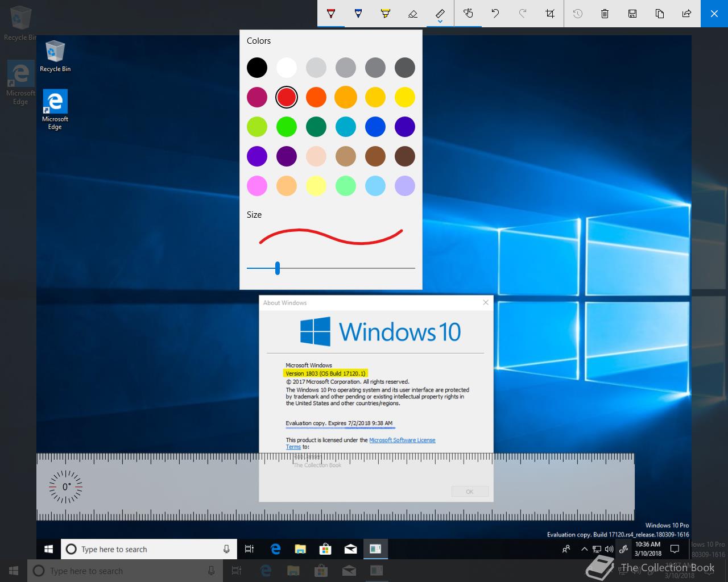Pick the lavender color swatch

pos(405,186)
